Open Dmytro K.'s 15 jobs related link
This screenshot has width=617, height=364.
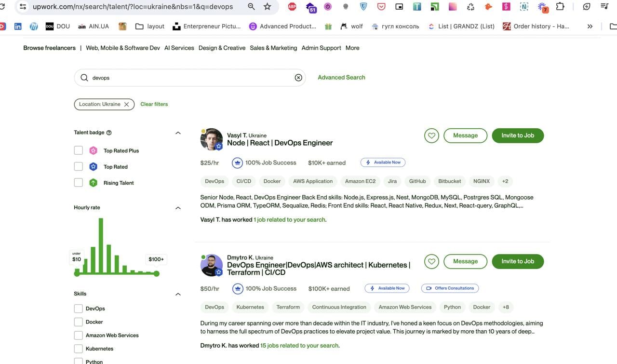click(x=299, y=345)
